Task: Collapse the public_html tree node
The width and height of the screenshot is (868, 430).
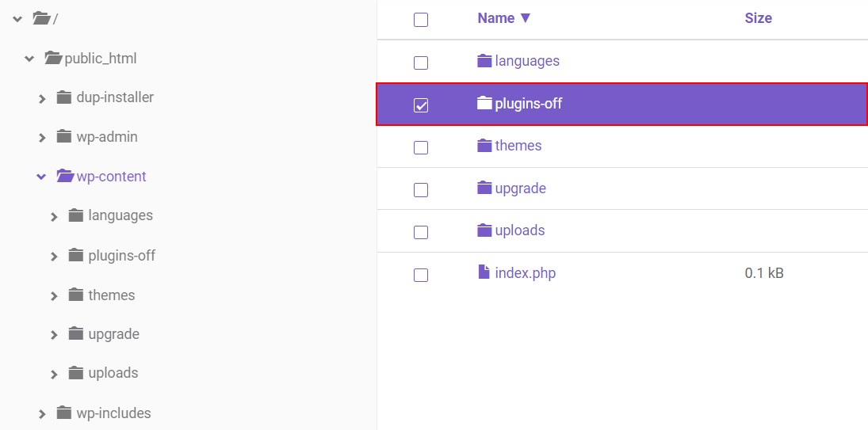Action: pos(29,59)
